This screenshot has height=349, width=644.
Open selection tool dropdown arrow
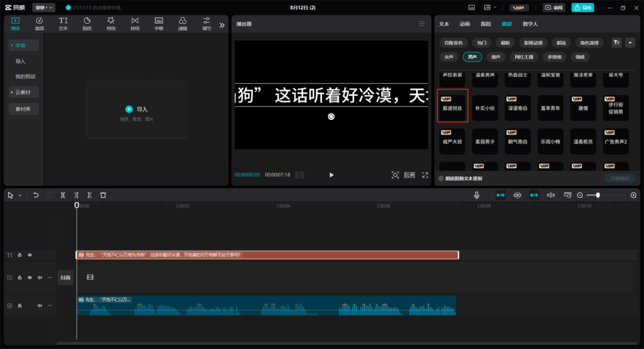pos(20,195)
